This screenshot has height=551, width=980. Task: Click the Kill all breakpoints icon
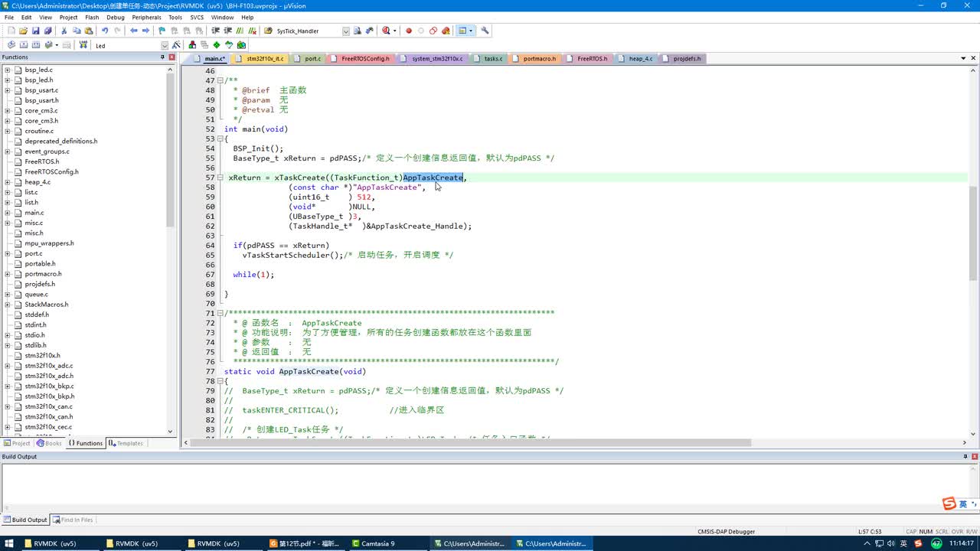pos(446,31)
